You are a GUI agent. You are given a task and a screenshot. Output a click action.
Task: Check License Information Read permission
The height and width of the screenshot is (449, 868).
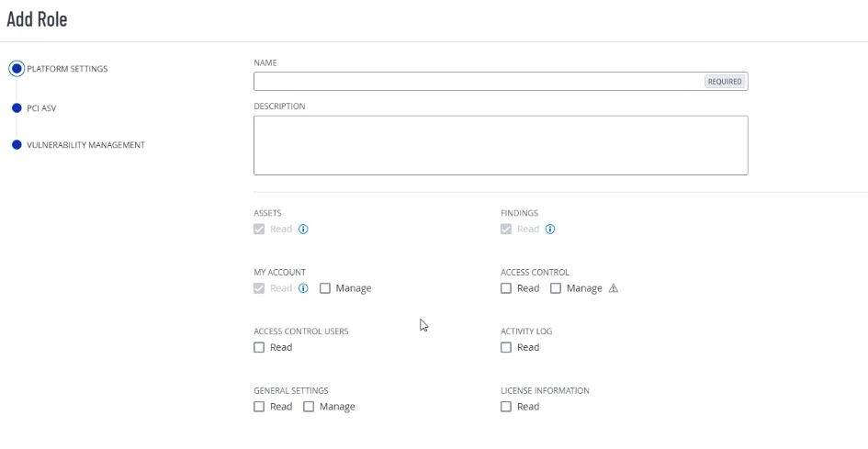[x=506, y=407]
